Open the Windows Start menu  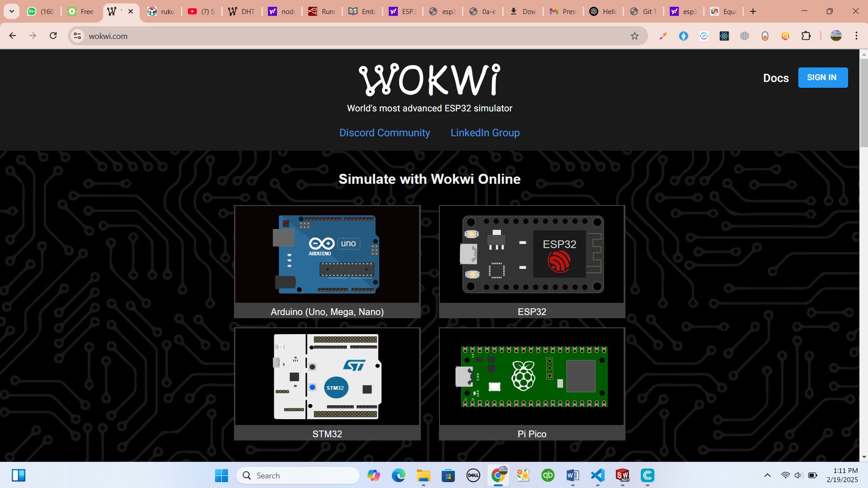[221, 475]
